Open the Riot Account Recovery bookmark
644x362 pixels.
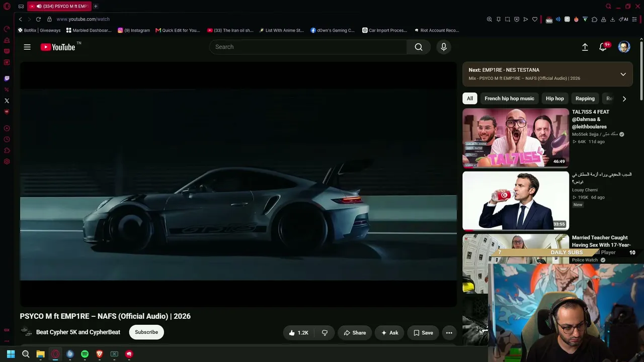(x=437, y=30)
